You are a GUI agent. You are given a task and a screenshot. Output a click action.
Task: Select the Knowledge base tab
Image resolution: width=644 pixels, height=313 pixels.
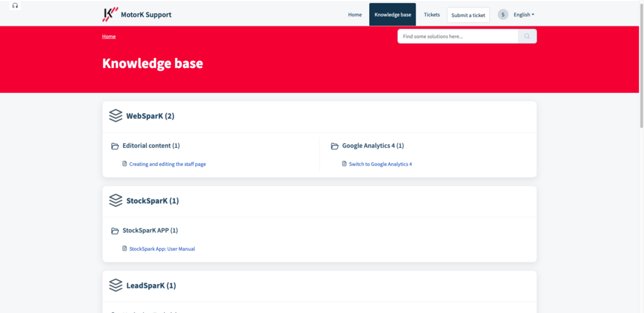pyautogui.click(x=392, y=14)
